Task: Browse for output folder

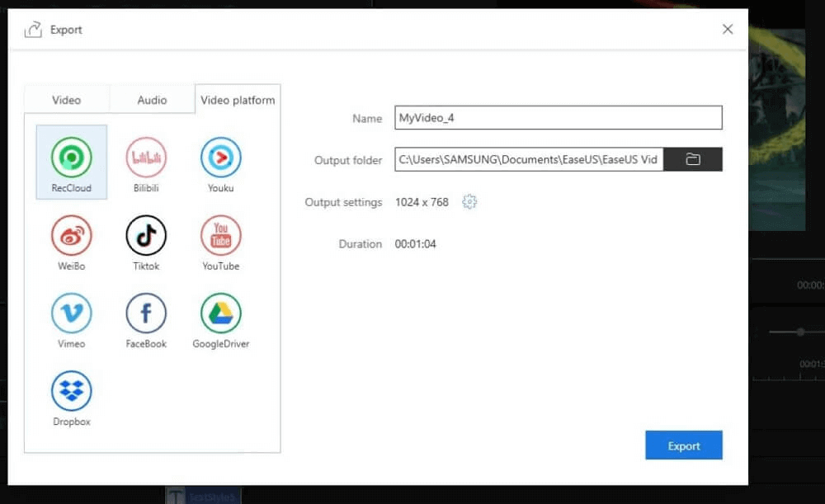Action: 693,159
